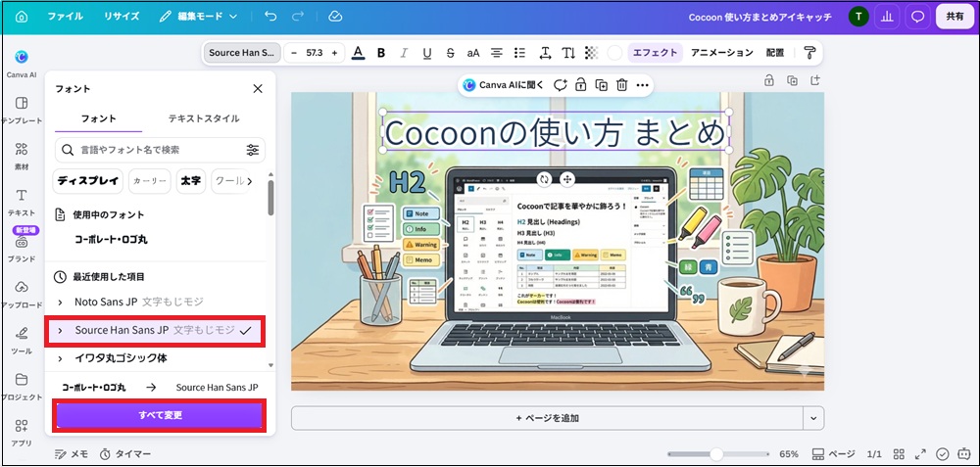Click the white circle color swatch
Image resolution: width=980 pixels, height=467 pixels.
point(614,53)
